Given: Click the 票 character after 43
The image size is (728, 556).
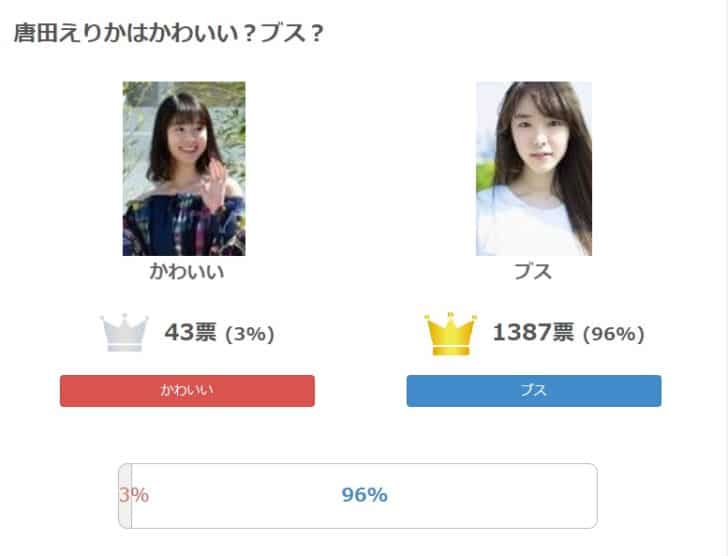Looking at the screenshot, I should point(205,332).
